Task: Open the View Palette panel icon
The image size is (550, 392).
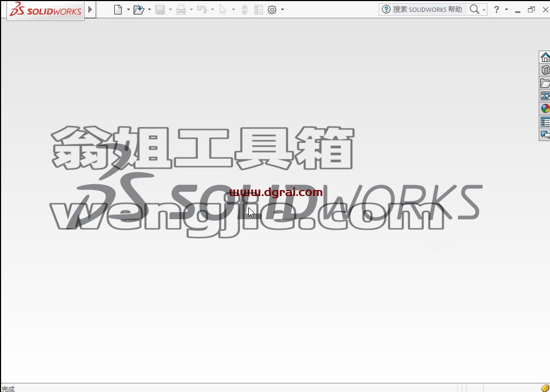Action: (x=545, y=96)
